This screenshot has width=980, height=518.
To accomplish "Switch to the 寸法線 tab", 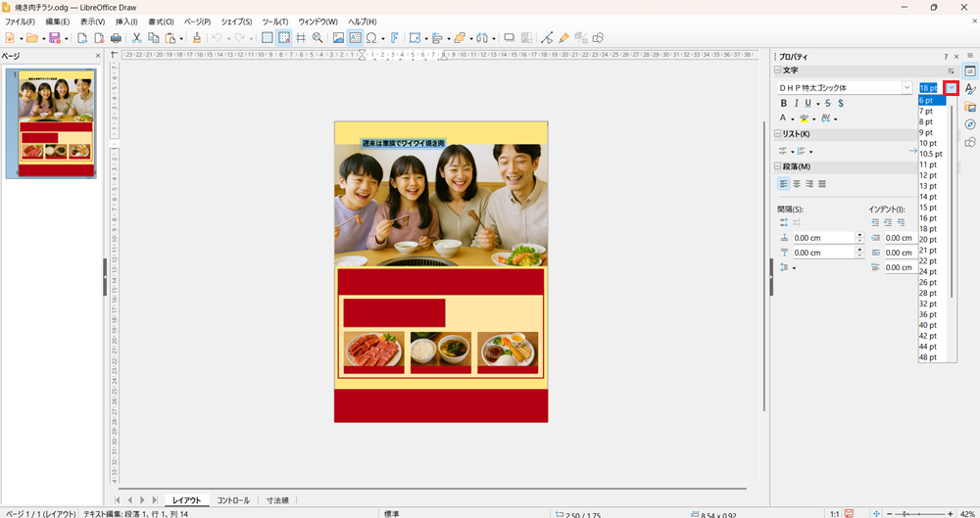I will (277, 499).
